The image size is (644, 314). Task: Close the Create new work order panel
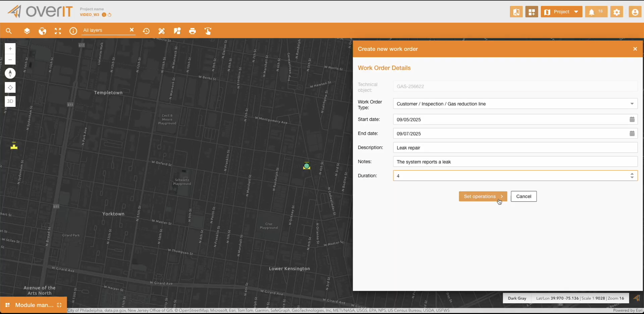tap(635, 49)
